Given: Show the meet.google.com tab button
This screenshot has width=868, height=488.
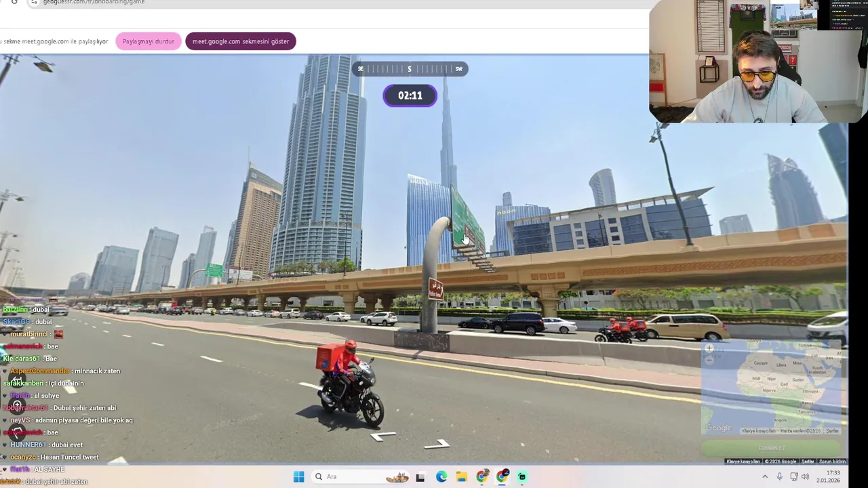Looking at the screenshot, I should tap(241, 41).
